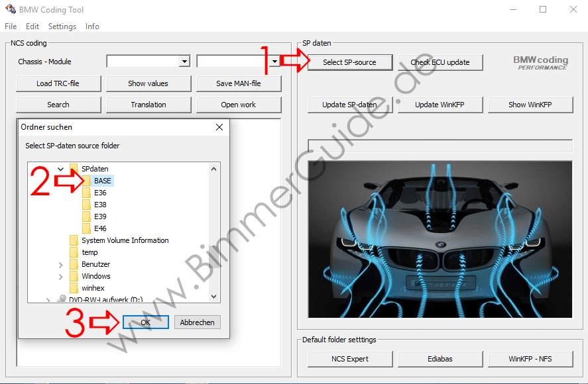Select the E36 folder icon
The height and width of the screenshot is (384, 588).
(86, 193)
